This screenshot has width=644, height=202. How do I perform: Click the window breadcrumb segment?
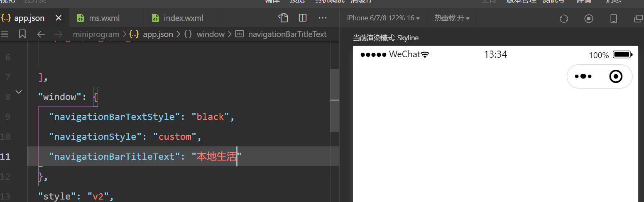[210, 34]
